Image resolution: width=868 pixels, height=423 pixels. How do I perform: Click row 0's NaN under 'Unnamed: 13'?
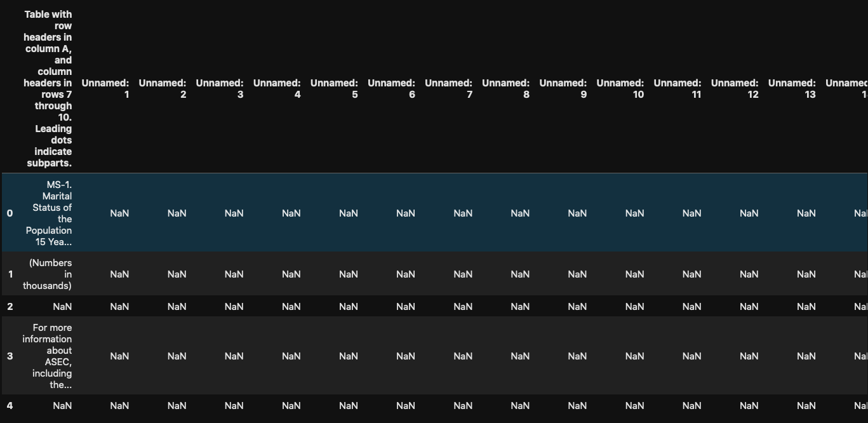[x=806, y=213]
